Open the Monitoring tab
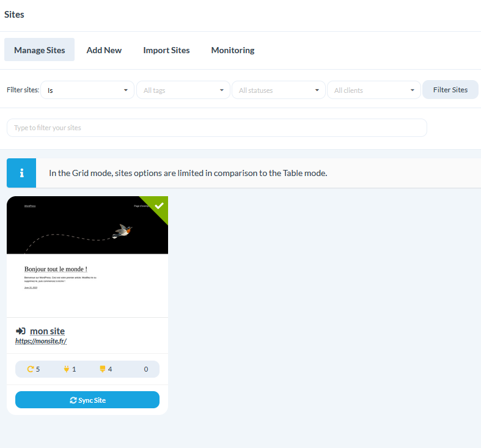Viewport: 481px width, 448px height. [x=232, y=50]
